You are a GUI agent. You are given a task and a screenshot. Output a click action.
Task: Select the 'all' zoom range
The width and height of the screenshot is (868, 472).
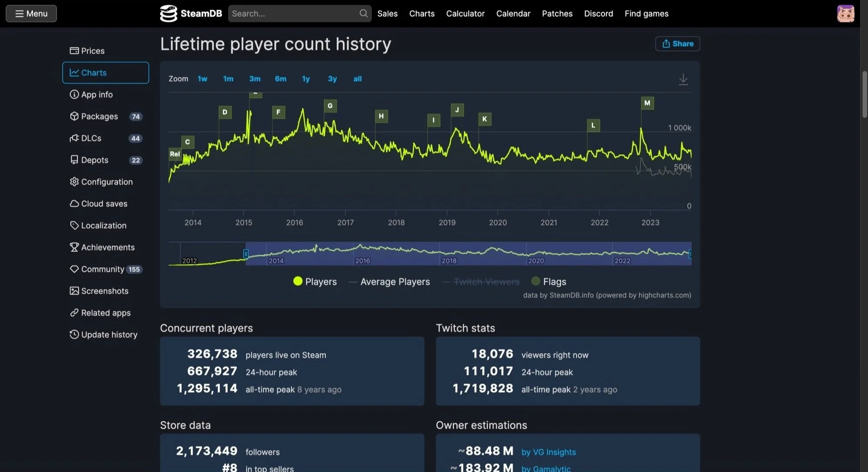tap(357, 79)
